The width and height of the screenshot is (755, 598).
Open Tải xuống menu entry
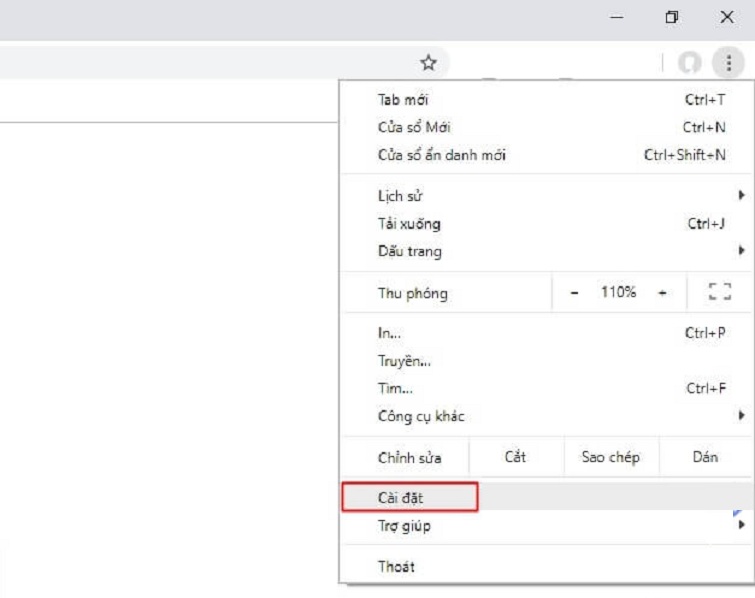click(409, 224)
